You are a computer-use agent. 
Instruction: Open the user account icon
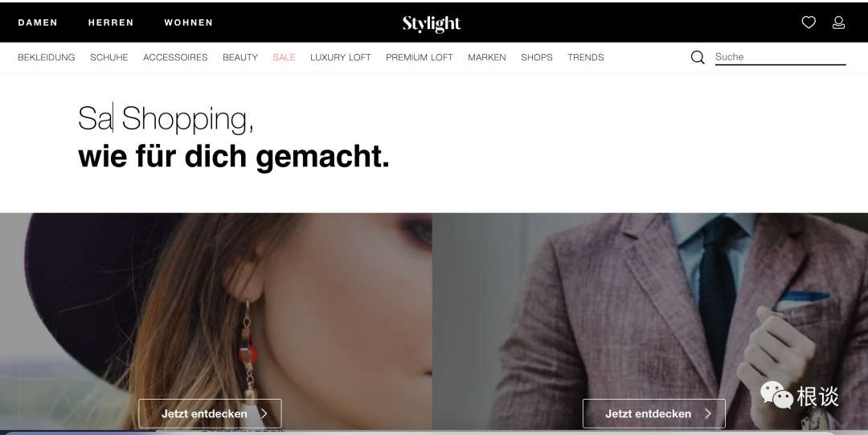[838, 23]
